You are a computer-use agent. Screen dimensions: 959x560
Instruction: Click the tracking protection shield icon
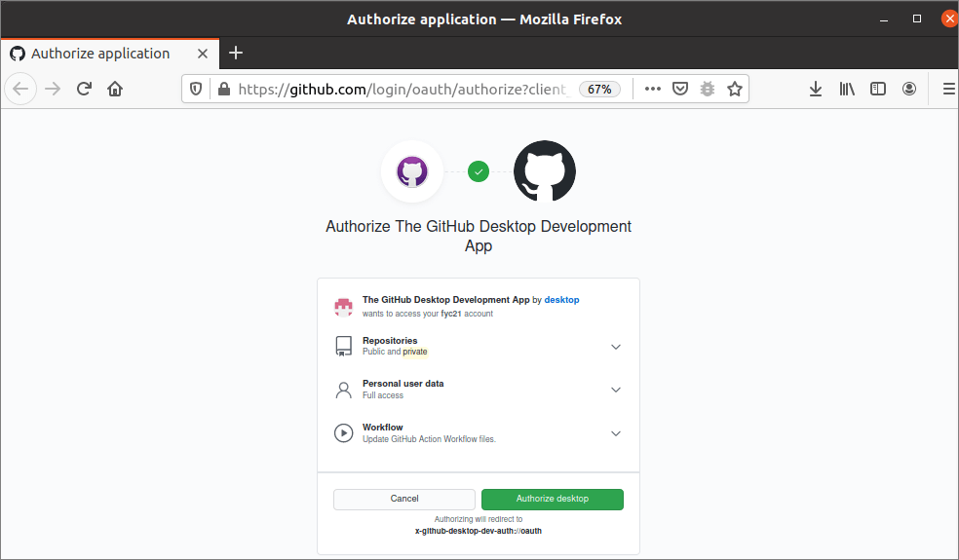[196, 89]
